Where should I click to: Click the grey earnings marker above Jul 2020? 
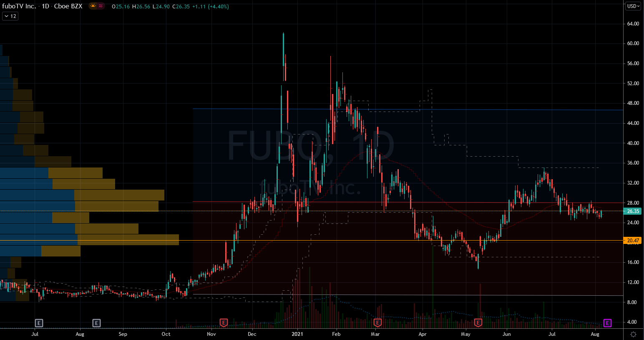tap(38, 323)
